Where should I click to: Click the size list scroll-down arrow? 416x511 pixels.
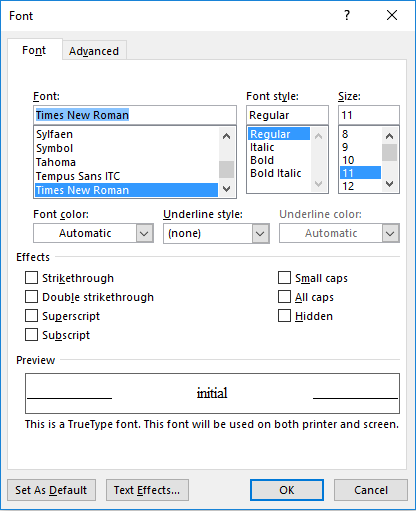click(389, 184)
